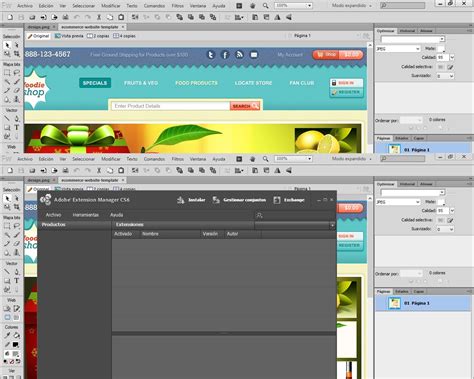Select the Magic Wand tool in upper Fireworks toolbox

tap(7, 82)
